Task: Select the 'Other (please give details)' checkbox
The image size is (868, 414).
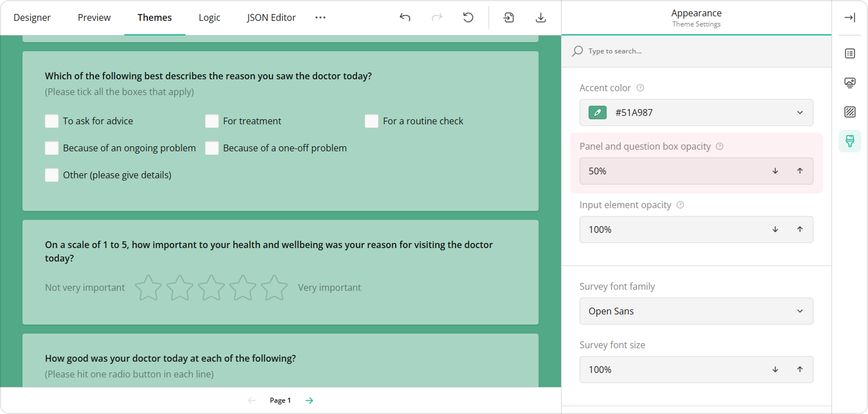Action: tap(52, 175)
